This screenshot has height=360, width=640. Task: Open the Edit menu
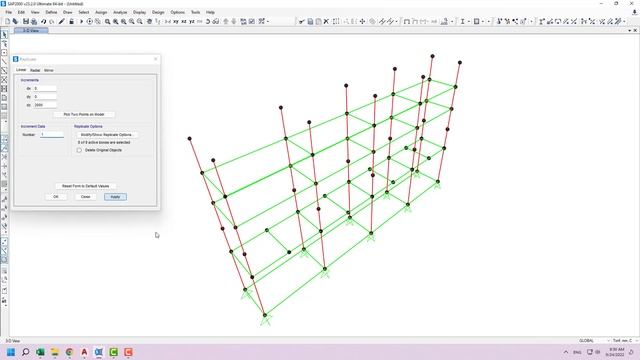pos(21,12)
